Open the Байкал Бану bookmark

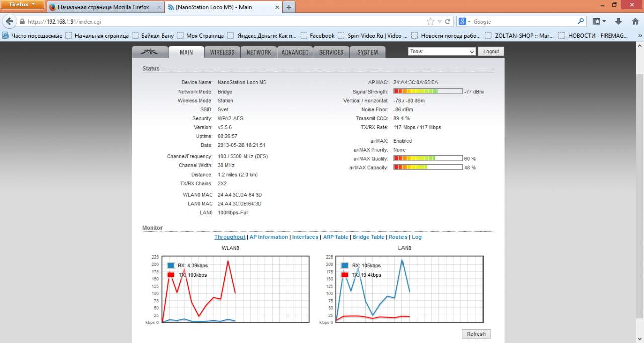click(x=153, y=36)
